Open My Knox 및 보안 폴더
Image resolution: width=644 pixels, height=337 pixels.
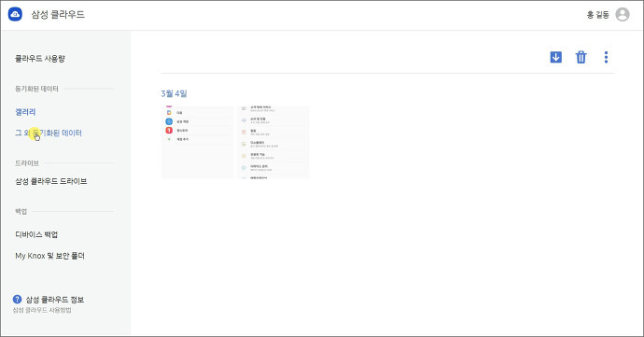(x=49, y=256)
